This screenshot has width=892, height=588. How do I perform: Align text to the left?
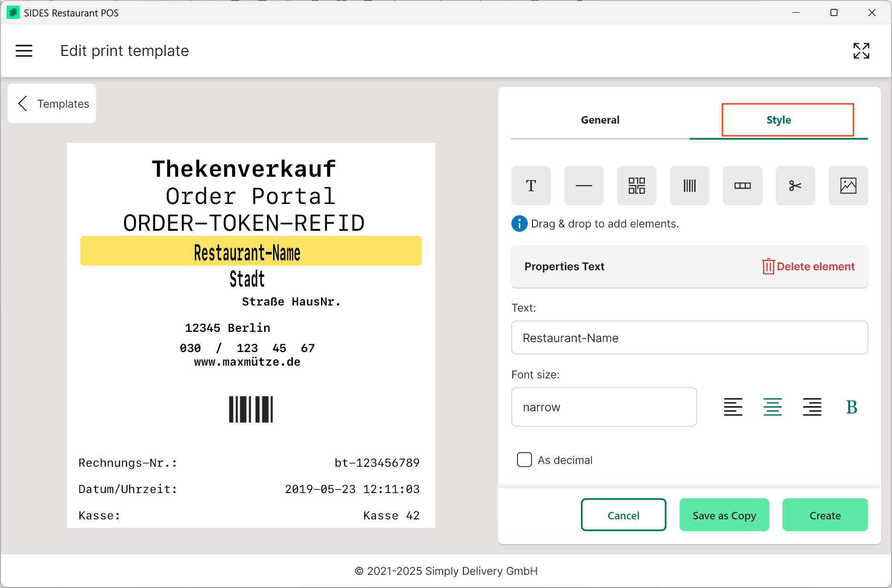click(x=733, y=407)
